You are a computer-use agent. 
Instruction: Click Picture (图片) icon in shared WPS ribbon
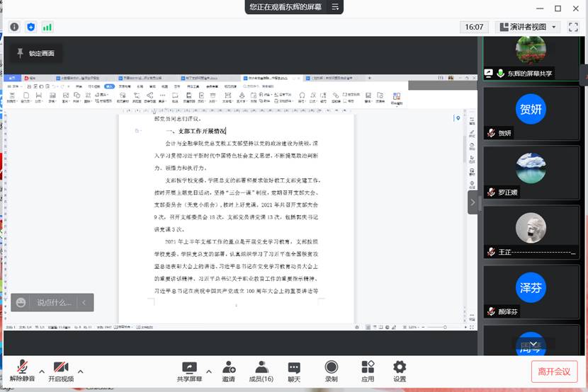click(x=66, y=98)
